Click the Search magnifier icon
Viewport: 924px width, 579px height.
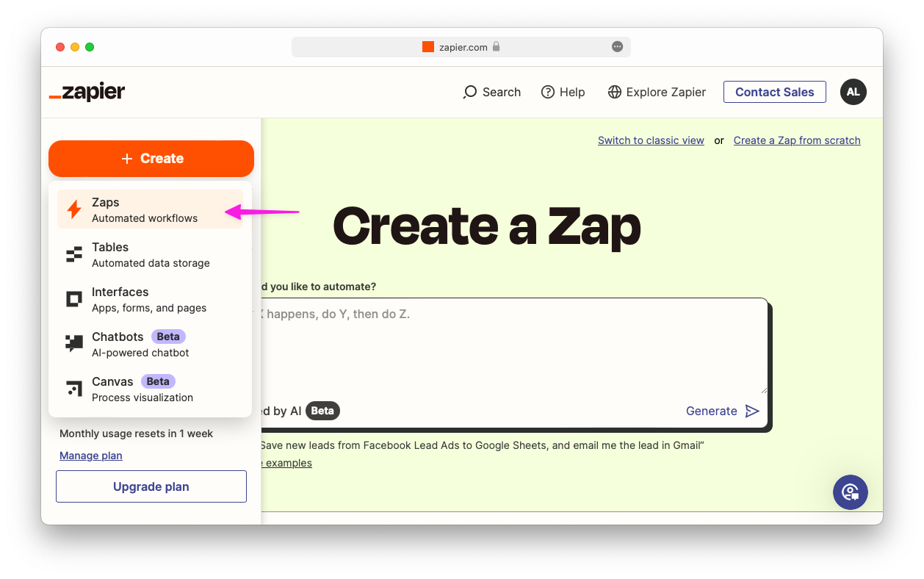pos(470,92)
